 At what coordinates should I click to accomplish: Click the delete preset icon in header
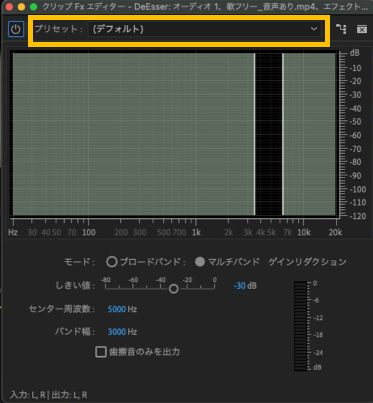362,29
